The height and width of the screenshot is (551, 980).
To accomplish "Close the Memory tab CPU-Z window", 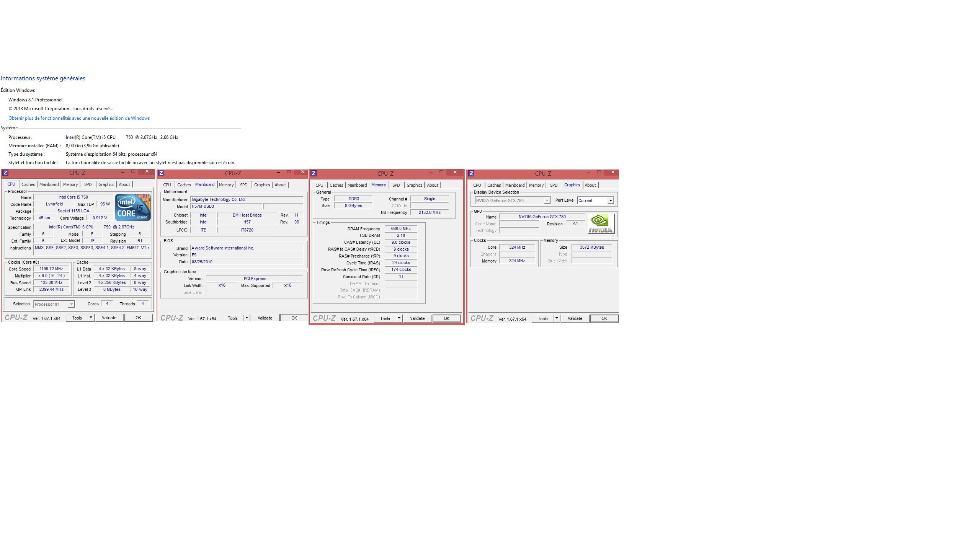I will tap(455, 172).
